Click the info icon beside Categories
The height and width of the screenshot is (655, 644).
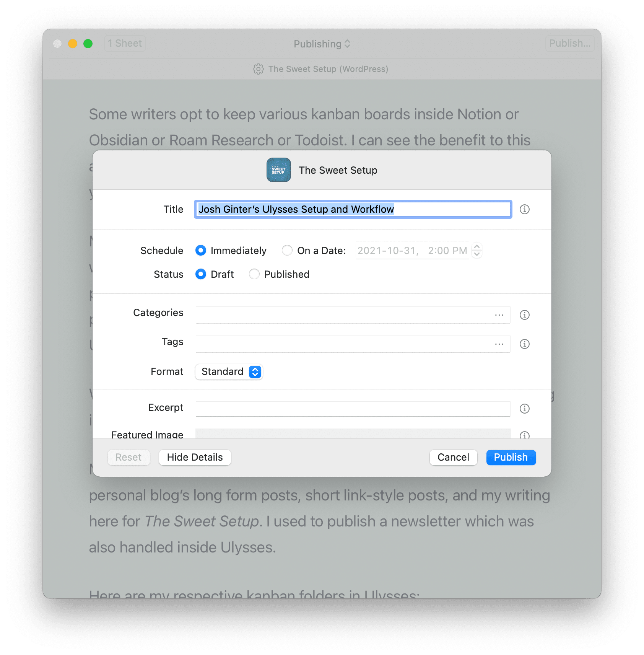(524, 315)
